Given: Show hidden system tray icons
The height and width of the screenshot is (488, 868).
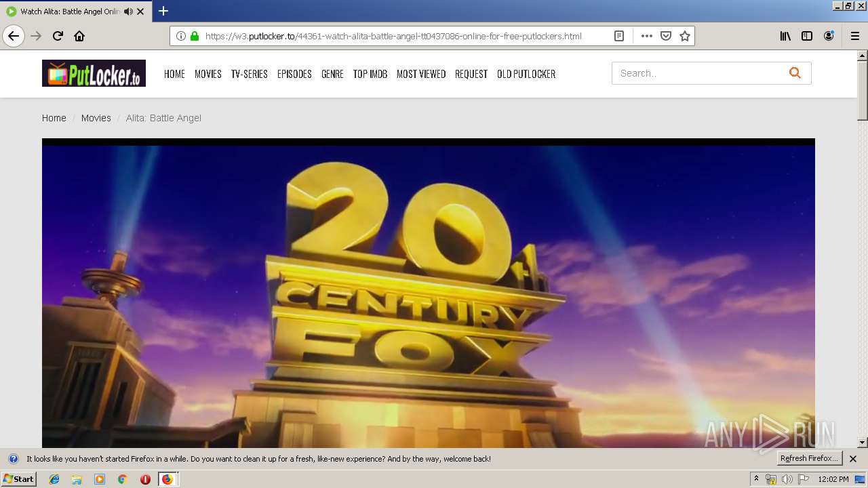Looking at the screenshot, I should point(756,479).
